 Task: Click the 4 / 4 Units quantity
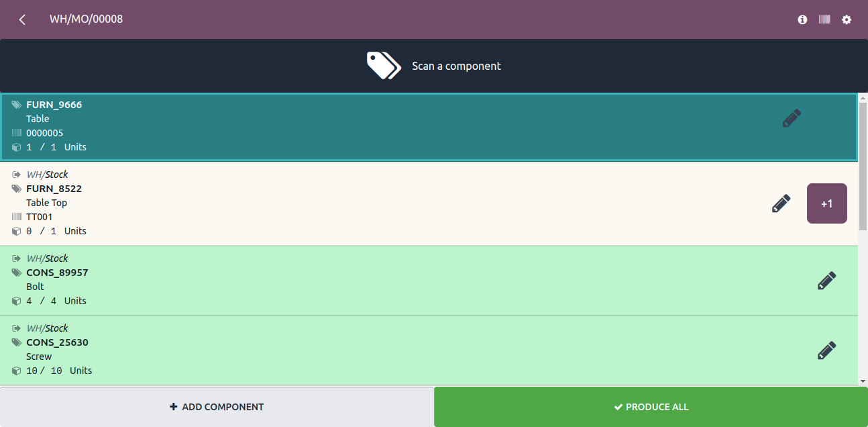[x=56, y=301]
